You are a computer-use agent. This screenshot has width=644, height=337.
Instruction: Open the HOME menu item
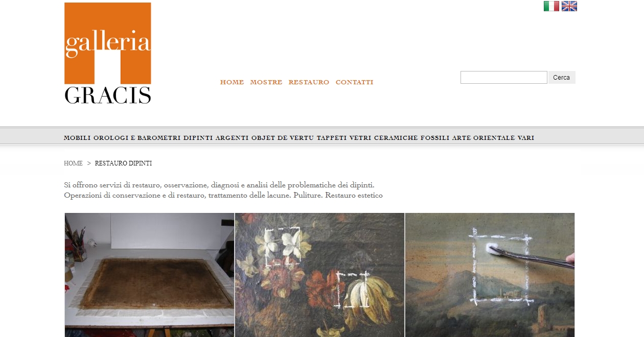(232, 82)
